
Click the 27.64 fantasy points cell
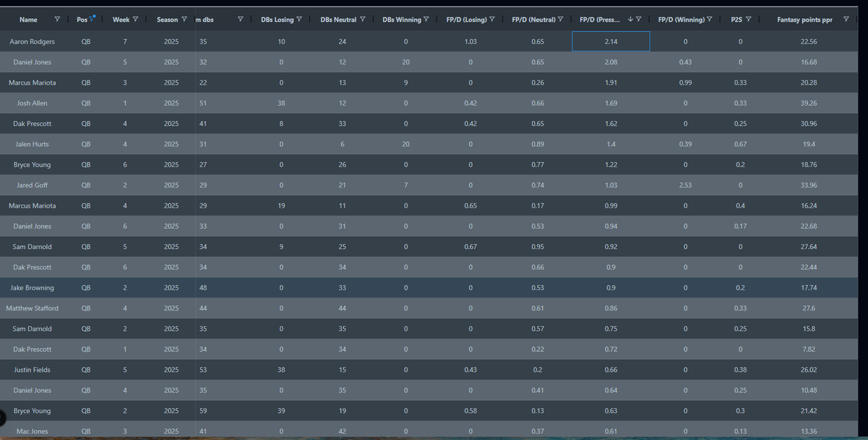click(808, 246)
